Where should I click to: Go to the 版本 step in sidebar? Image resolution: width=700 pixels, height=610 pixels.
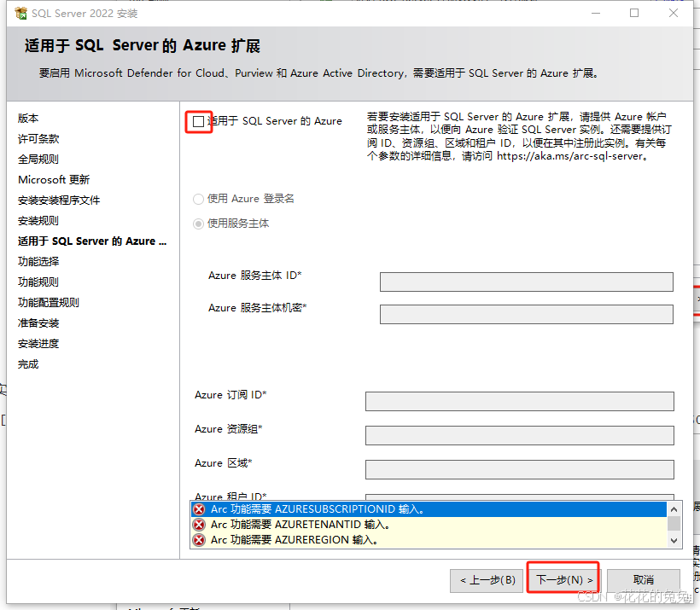point(28,119)
